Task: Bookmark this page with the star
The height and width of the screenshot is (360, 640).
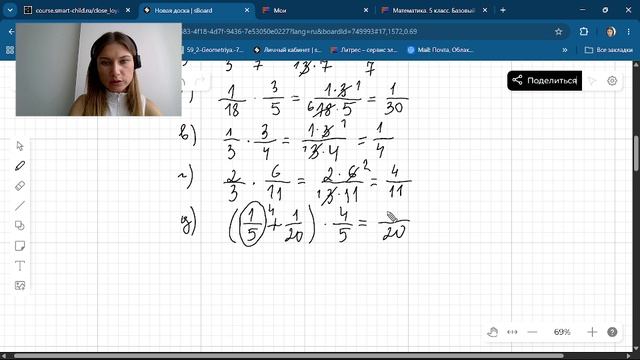Action: coord(558,31)
